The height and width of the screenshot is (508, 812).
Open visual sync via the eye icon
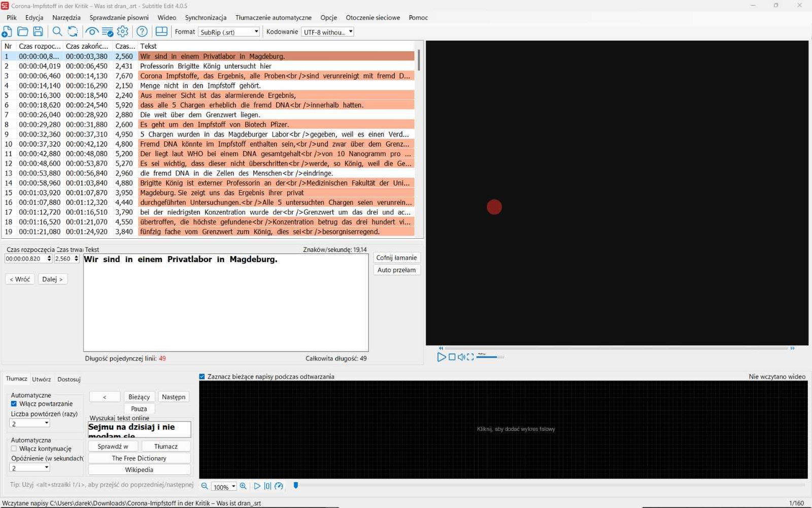click(92, 31)
